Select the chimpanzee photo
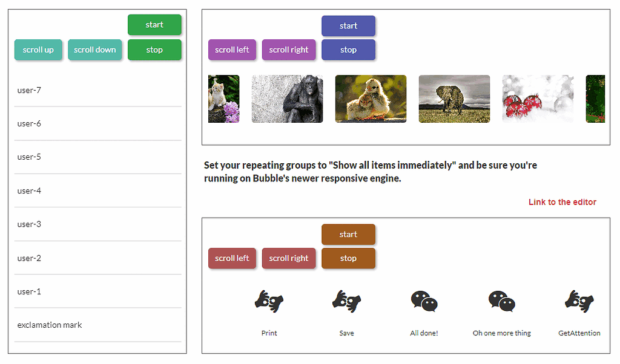This screenshot has width=620, height=364. [x=287, y=99]
